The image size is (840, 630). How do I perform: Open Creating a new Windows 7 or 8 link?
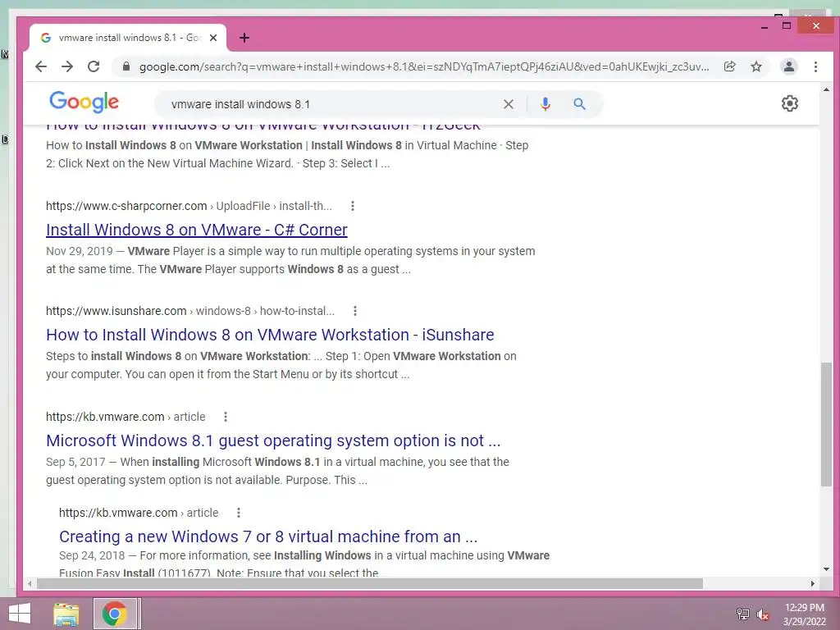tap(268, 536)
